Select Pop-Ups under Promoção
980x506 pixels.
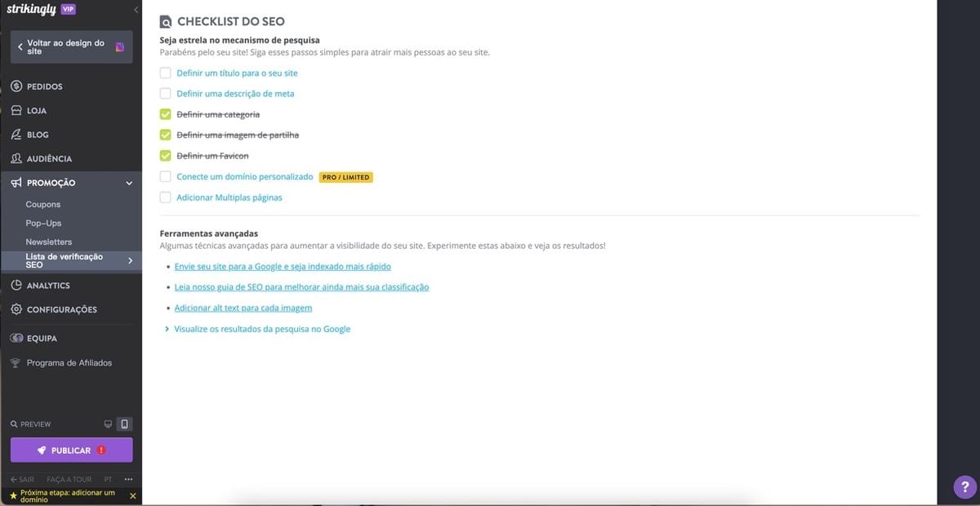pos(43,223)
